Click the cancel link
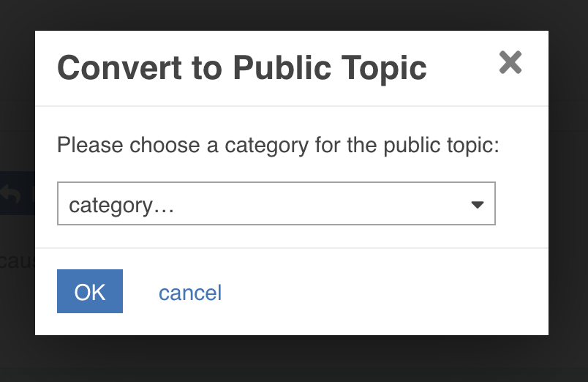 tap(190, 293)
